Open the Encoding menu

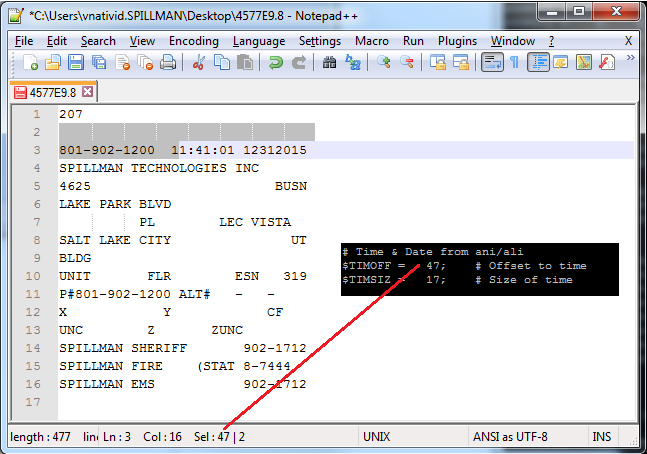click(x=194, y=41)
